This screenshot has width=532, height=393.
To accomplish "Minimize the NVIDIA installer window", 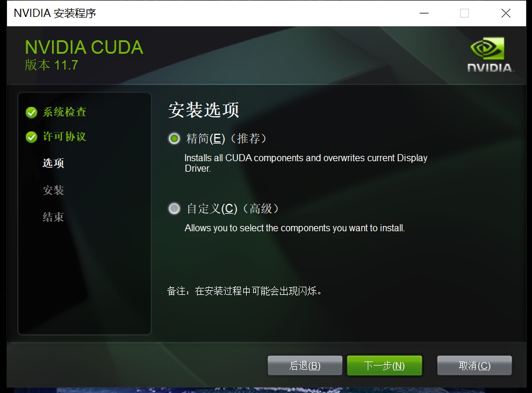I will 424,13.
